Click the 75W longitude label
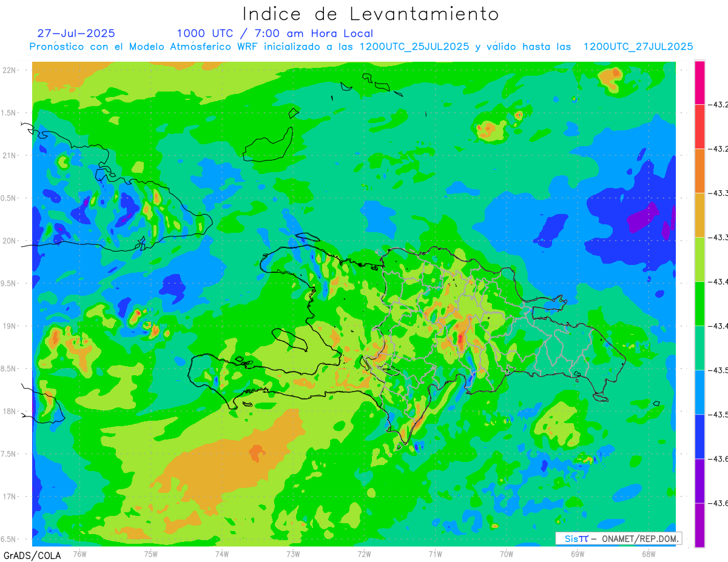This screenshot has height=562, width=728. coord(150,554)
